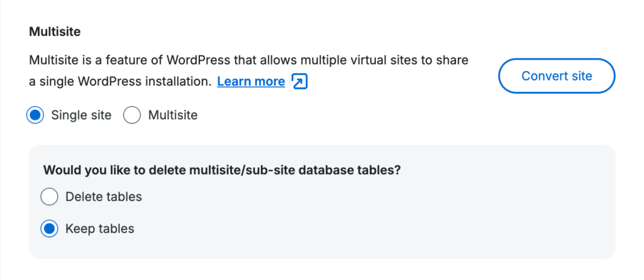Click the Learn more link
644x280 pixels.
click(251, 82)
